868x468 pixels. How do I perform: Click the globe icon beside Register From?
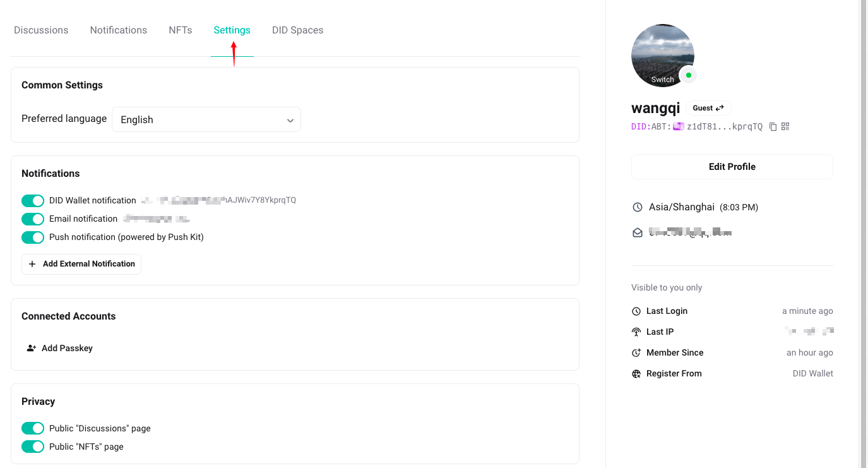click(636, 374)
